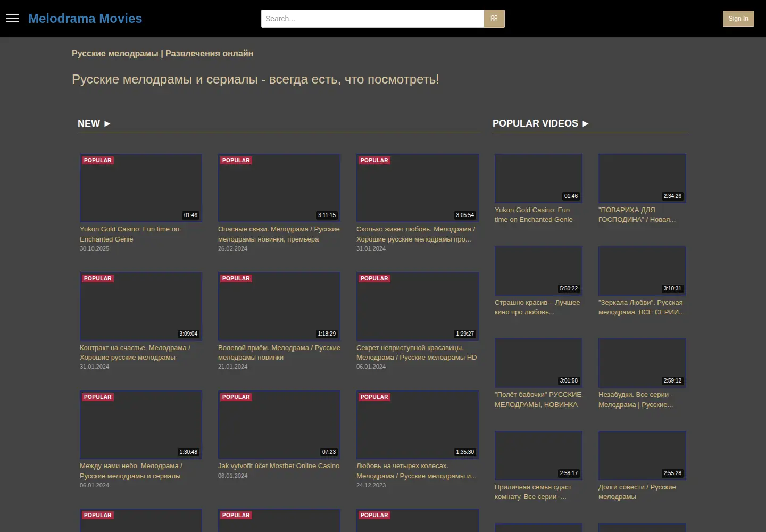The image size is (766, 532).
Task: Open the Опасные связи video thumbnail
Action: point(279,188)
